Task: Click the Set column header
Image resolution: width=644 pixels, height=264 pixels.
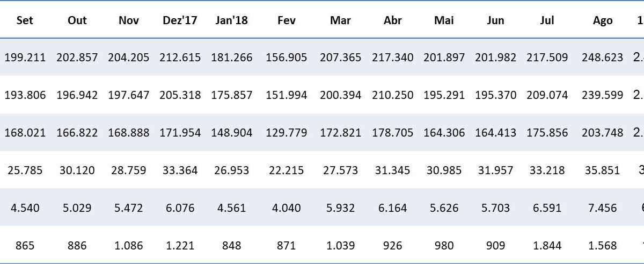Action: click(x=25, y=20)
